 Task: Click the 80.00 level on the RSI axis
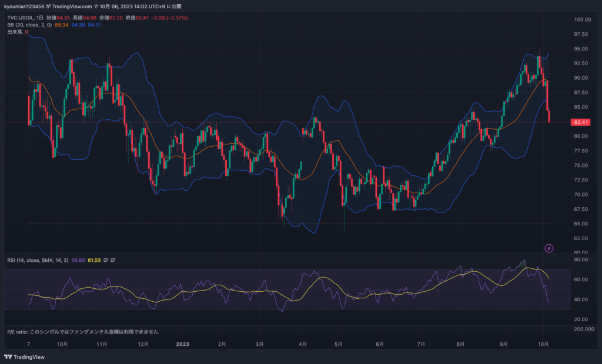click(x=581, y=259)
